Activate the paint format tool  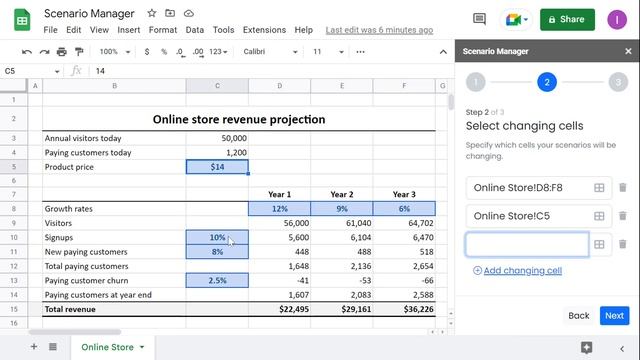pyautogui.click(x=79, y=52)
